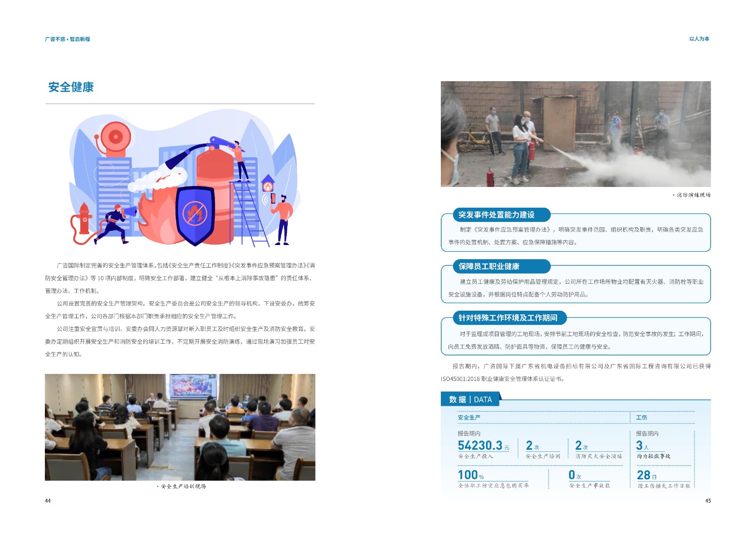The width and height of the screenshot is (756, 534).
Task: Select the 突发事件处置能力建设 header label
Action: pos(496,215)
